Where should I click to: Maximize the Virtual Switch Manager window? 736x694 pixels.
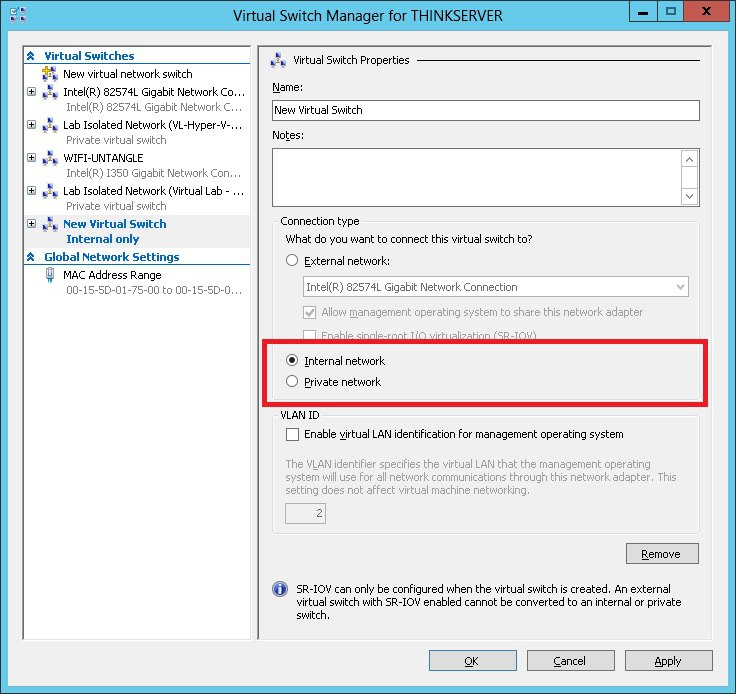pos(671,11)
